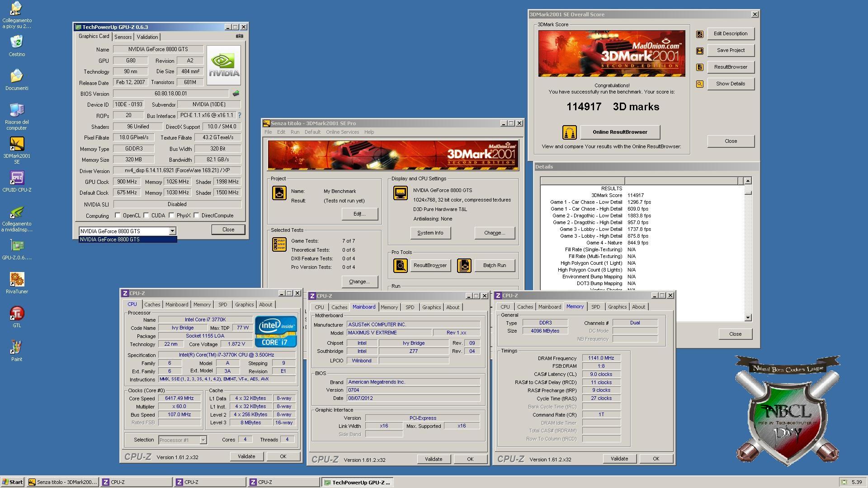The image size is (868, 488).
Task: Click Edit Description icon in 3DMark score window
Action: coord(700,34)
